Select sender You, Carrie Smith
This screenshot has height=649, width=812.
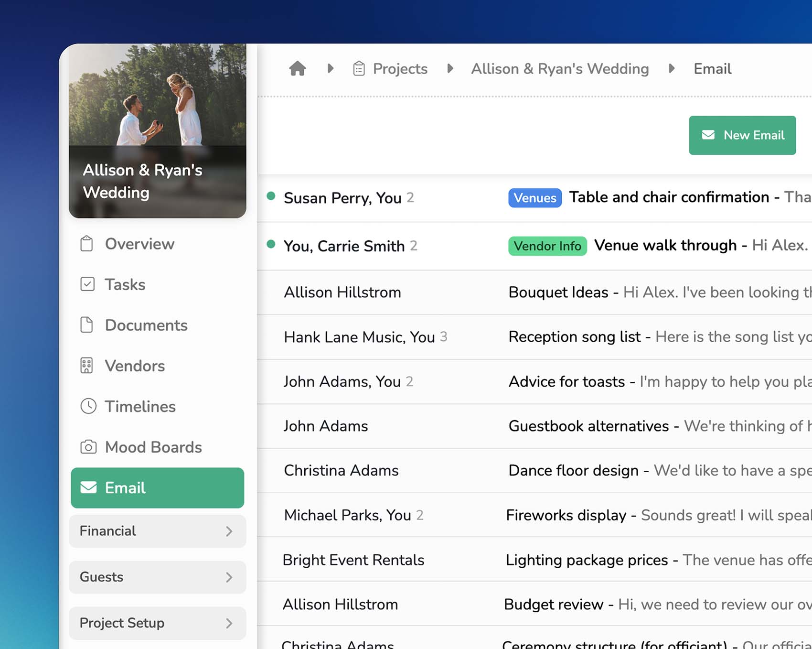coord(344,246)
